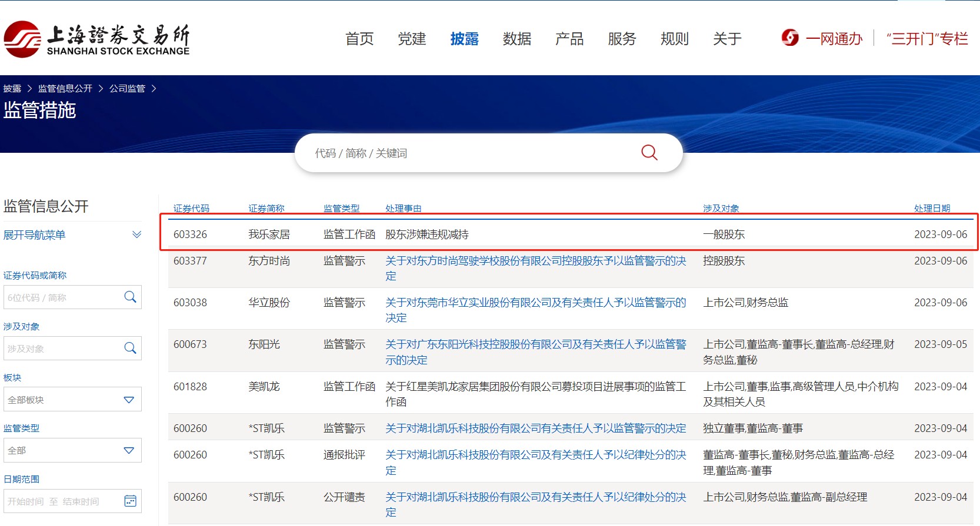This screenshot has height=526, width=980.
Task: Open the 关于 menu item
Action: [x=727, y=39]
